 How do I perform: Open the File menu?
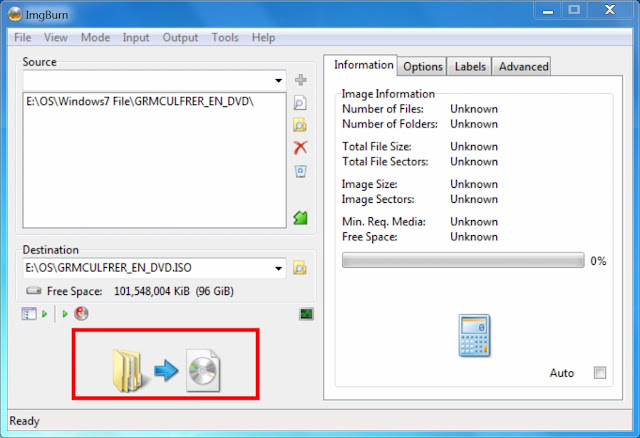click(22, 38)
